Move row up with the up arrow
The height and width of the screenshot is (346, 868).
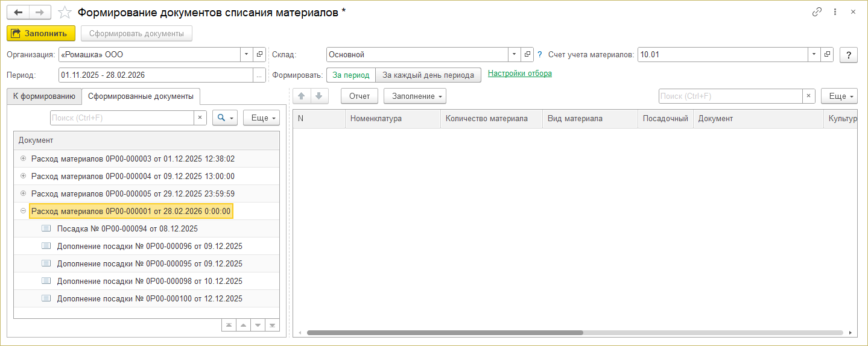(x=302, y=96)
